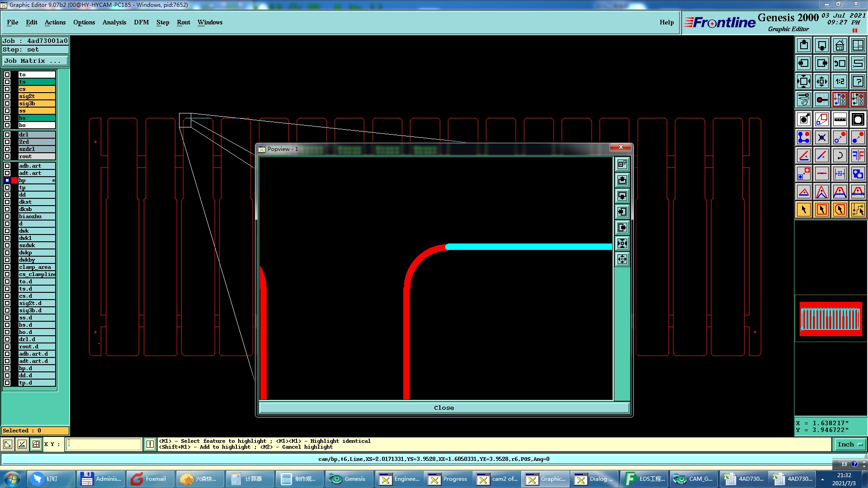Open the Edit menu
Image resolution: width=868 pixels, height=488 pixels.
point(32,22)
